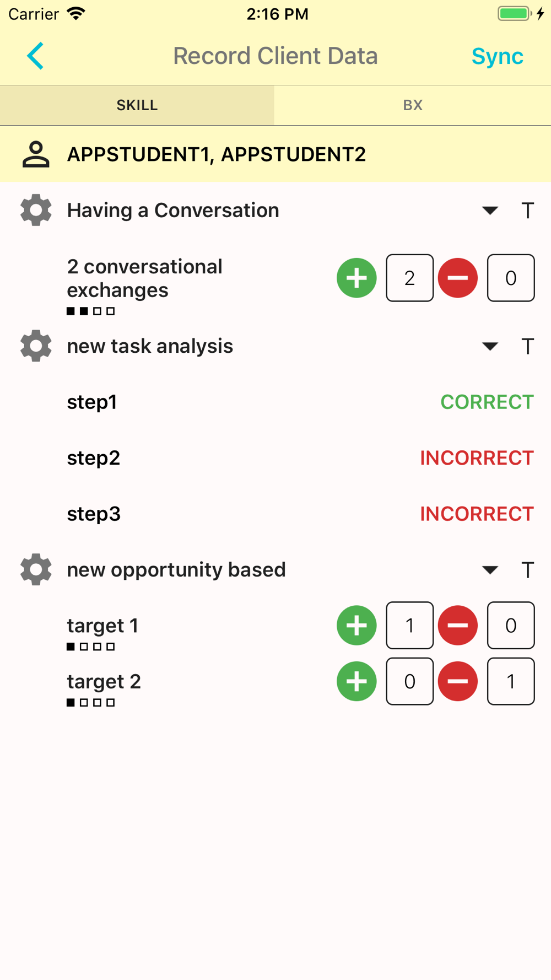Tap red minus for 2 conversational exchanges
The height and width of the screenshot is (980, 551).
pos(457,278)
